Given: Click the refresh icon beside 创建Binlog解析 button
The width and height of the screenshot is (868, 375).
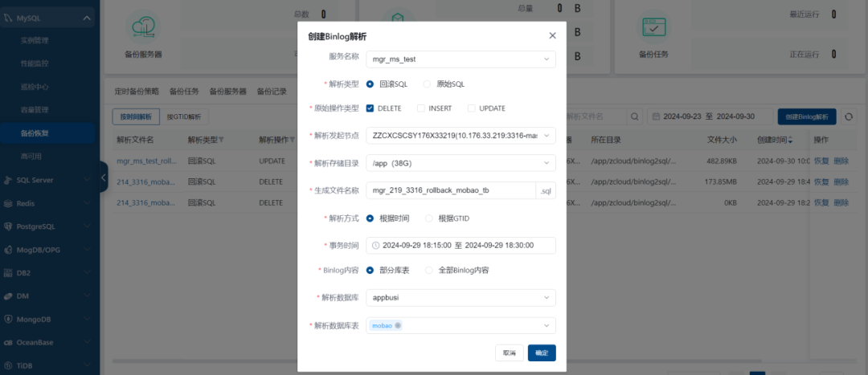Looking at the screenshot, I should (848, 117).
